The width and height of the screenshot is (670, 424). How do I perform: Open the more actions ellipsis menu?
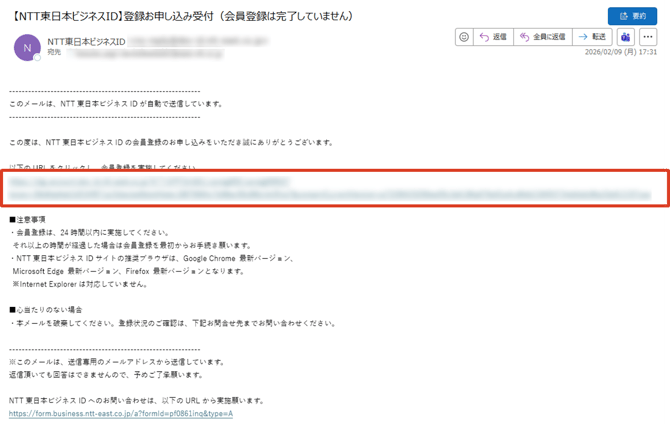pyautogui.click(x=649, y=37)
